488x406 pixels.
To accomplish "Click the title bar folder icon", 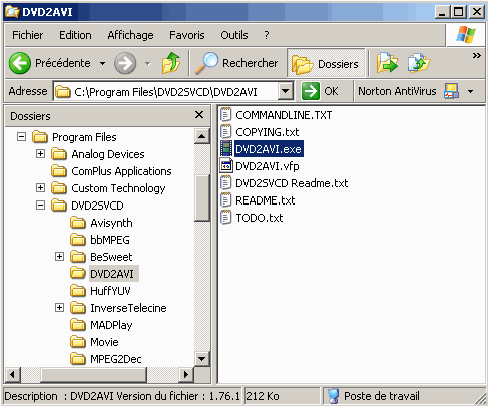I will 12,12.
